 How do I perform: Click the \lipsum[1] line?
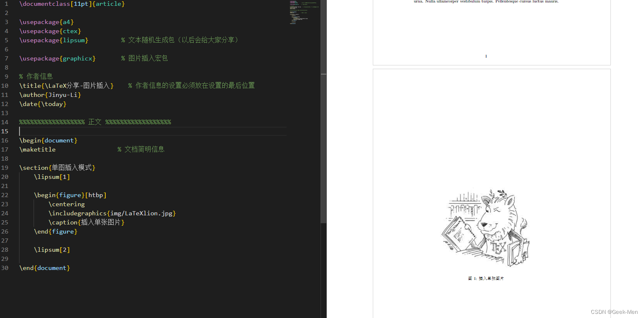point(52,177)
